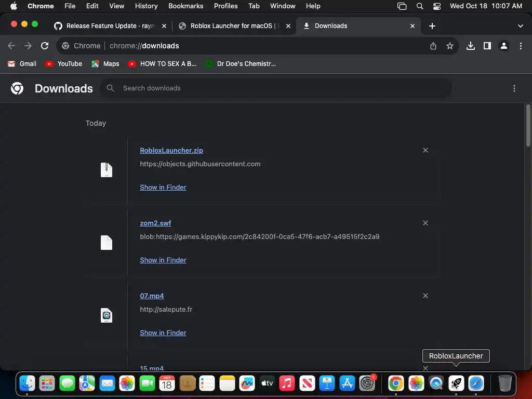The image size is (532, 399).
Task: Close the Release Feature Update tab
Action: (164, 26)
